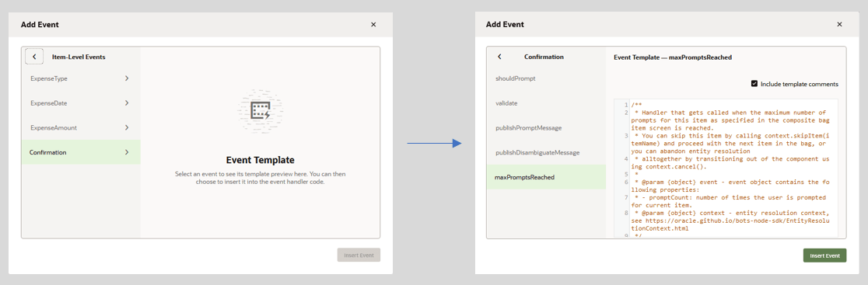868x285 pixels.
Task: Expand the Confirmation item chevron
Action: [x=127, y=152]
